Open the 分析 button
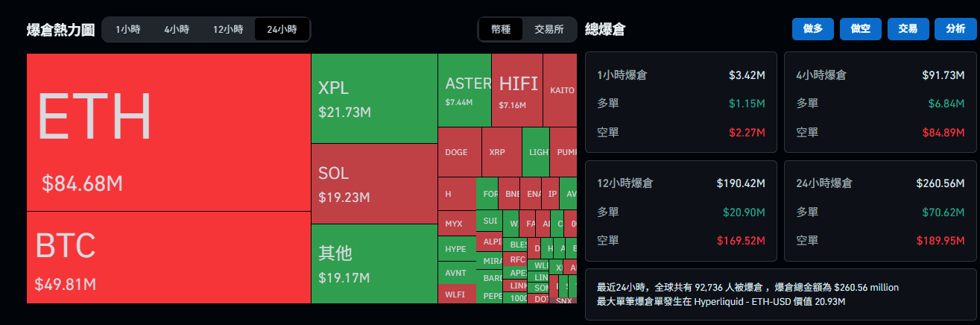Viewport: 980px width, 325px height. (x=955, y=29)
